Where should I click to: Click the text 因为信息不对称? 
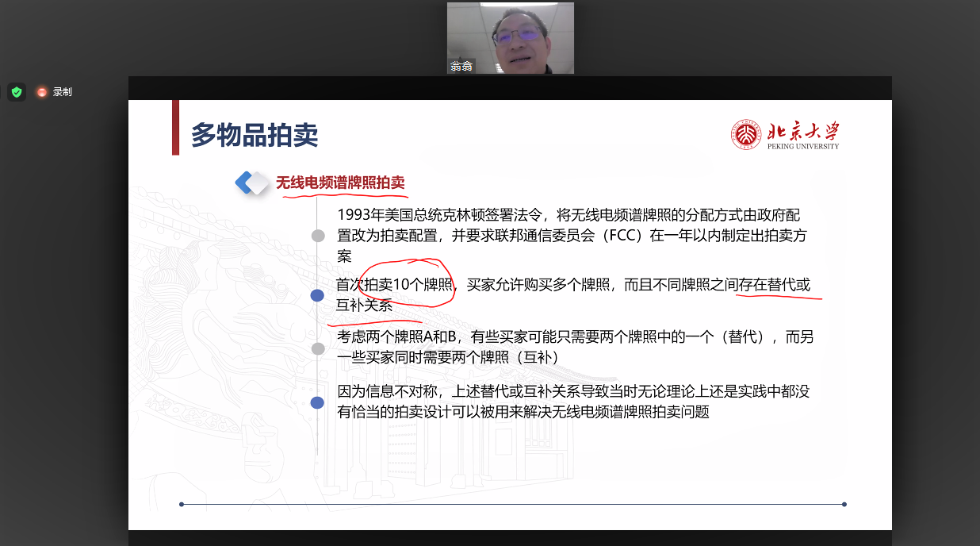pos(387,392)
